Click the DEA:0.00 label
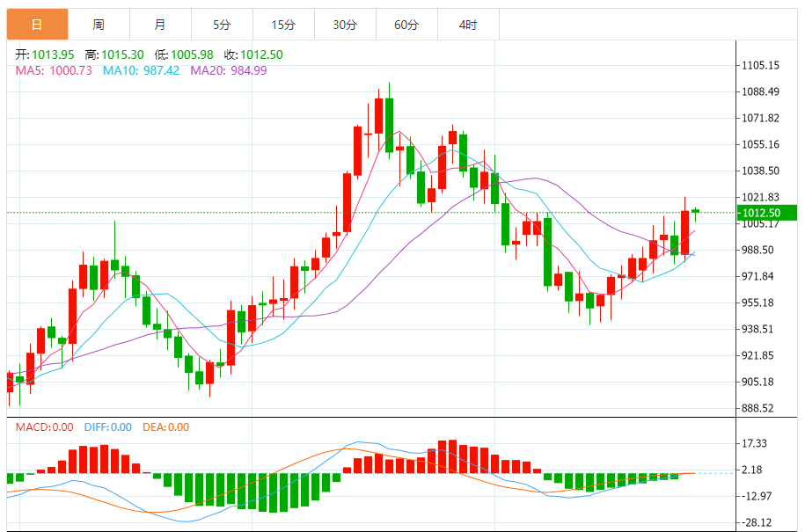Screen dimensions: 805x532 click(x=165, y=426)
